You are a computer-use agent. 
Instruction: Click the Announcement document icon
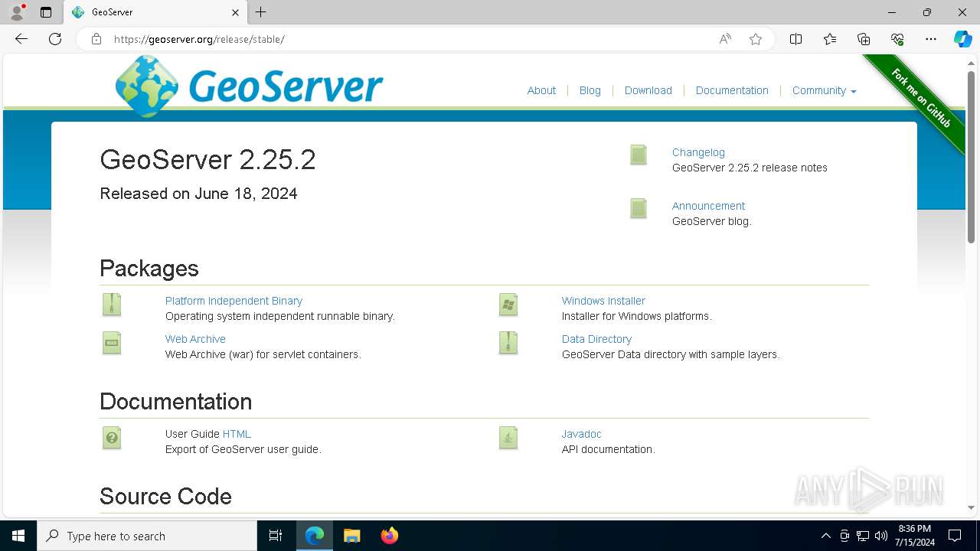639,208
